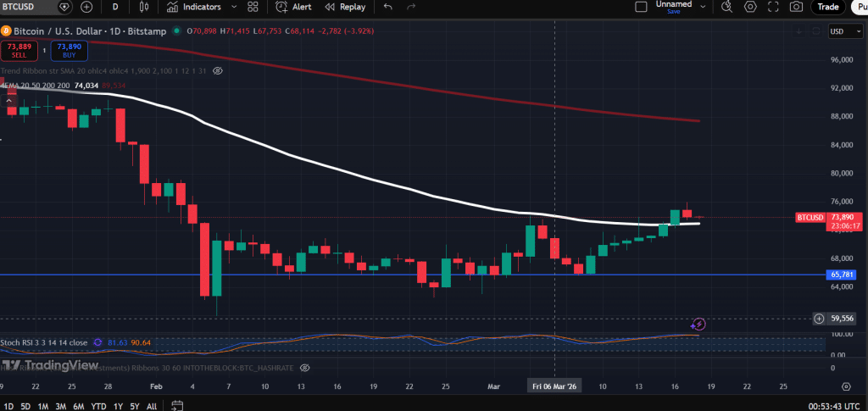Open the go-to-date calendar icon
Image resolution: width=868 pixels, height=411 pixels.
[x=176, y=406]
